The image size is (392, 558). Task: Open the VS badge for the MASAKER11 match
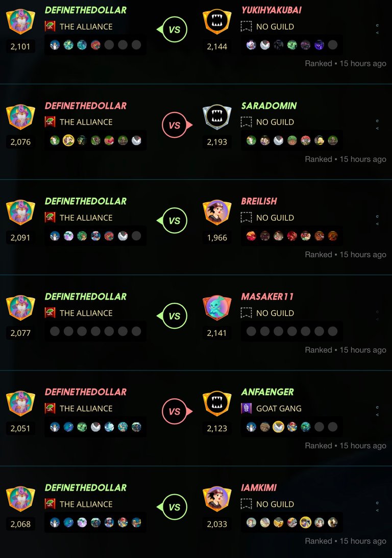[172, 316]
